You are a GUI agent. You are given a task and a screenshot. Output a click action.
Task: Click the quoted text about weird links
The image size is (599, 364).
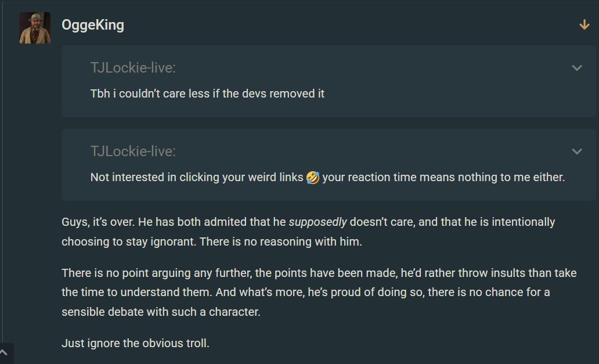click(x=197, y=178)
